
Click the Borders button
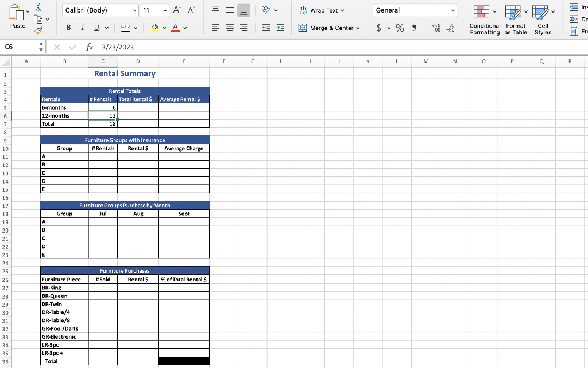125,28
